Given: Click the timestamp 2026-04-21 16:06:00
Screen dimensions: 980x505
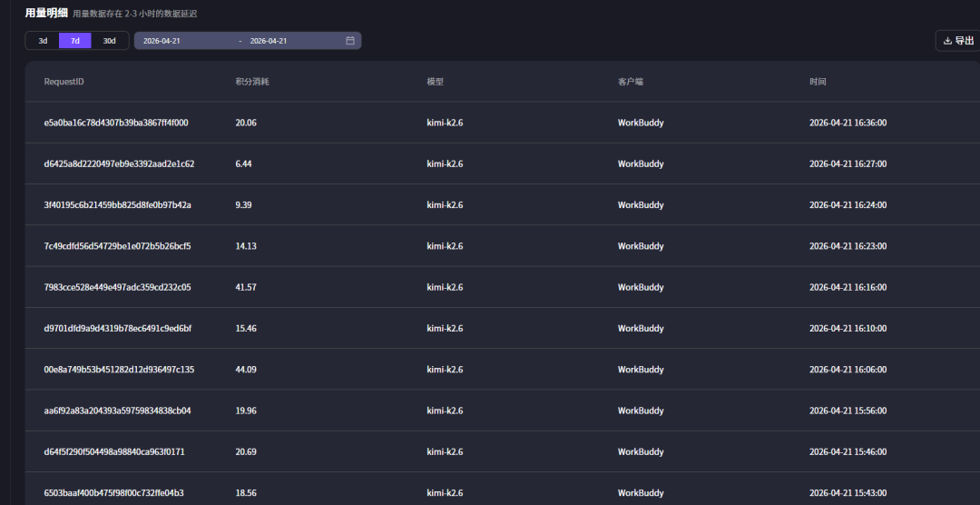Looking at the screenshot, I should click(x=848, y=370).
